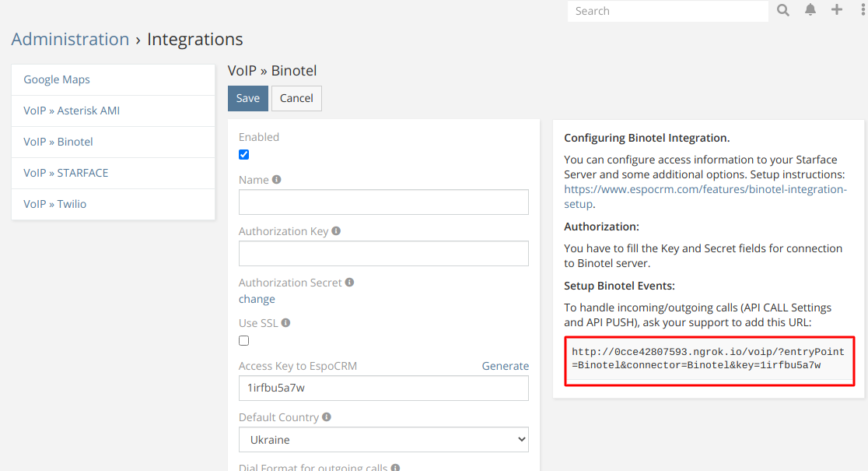
Task: Open VoIP » STARFACE integration
Action: click(x=113, y=173)
